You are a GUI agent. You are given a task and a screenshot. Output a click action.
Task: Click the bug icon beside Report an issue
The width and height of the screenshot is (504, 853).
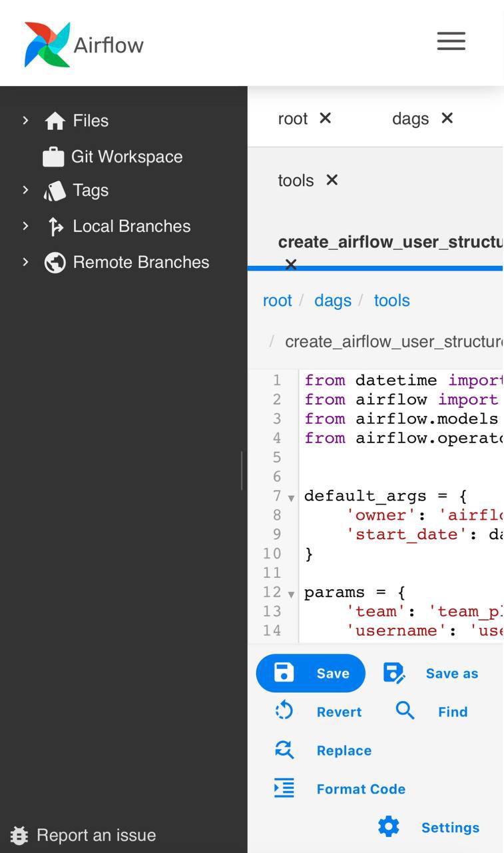19,835
